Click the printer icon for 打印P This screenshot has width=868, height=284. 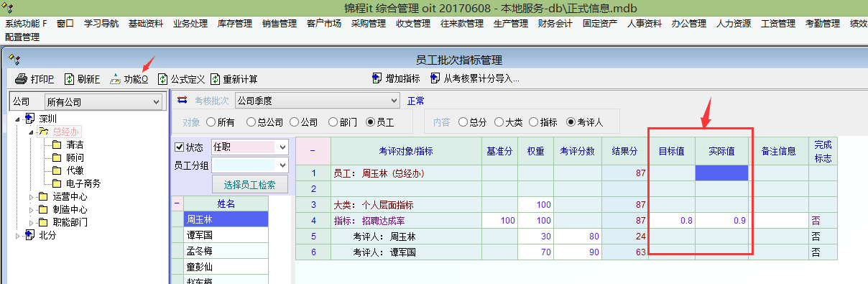(x=22, y=79)
